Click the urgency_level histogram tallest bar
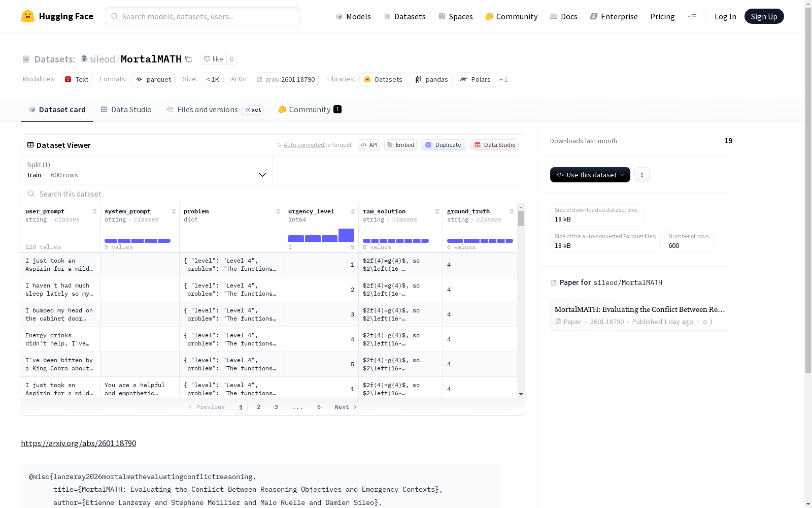Image resolution: width=812 pixels, height=508 pixels. [x=346, y=235]
